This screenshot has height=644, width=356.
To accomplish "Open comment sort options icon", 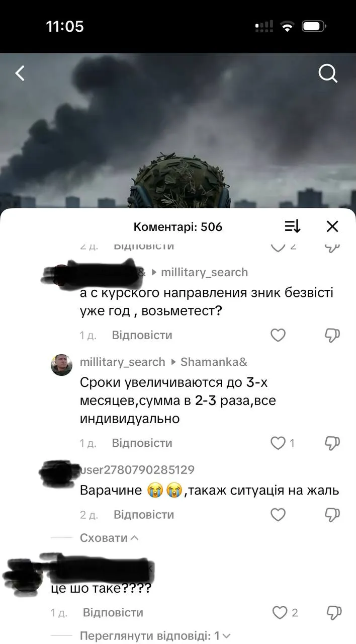I will point(293,226).
